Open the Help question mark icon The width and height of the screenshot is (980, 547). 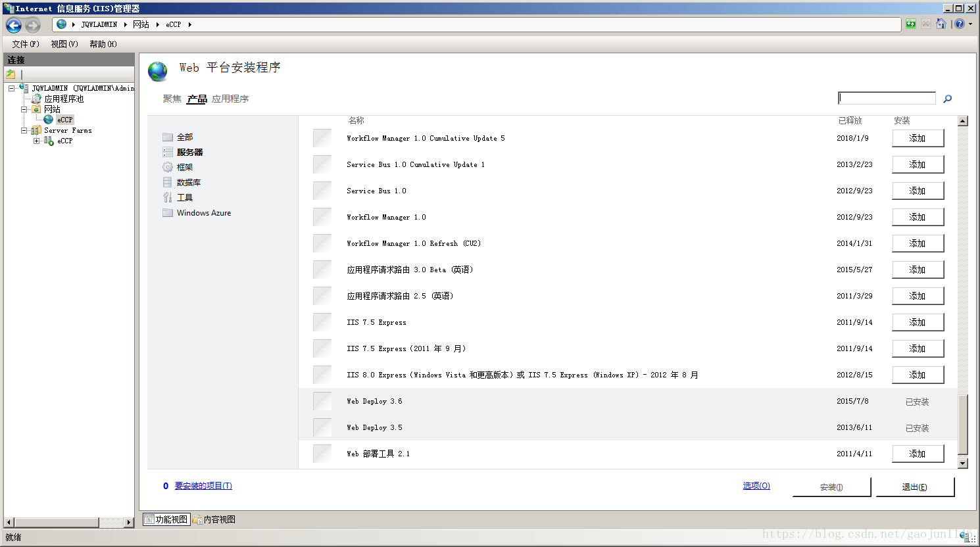[960, 24]
